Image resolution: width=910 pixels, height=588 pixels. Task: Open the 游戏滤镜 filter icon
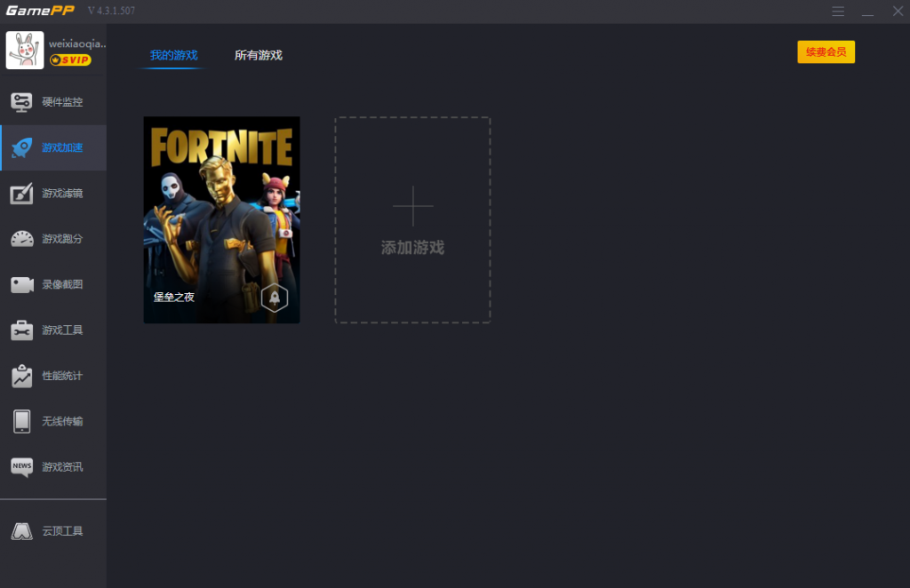[21, 193]
